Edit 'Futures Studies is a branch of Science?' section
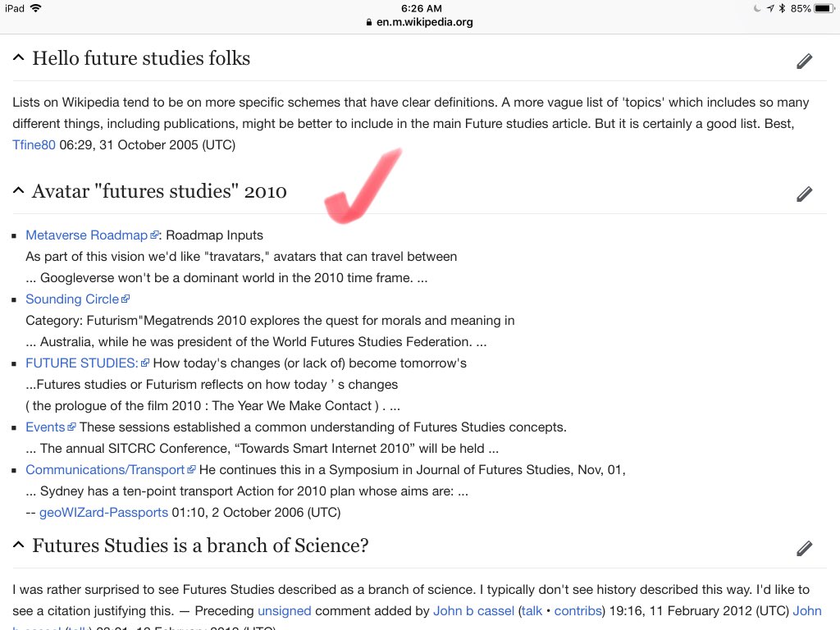 point(804,548)
